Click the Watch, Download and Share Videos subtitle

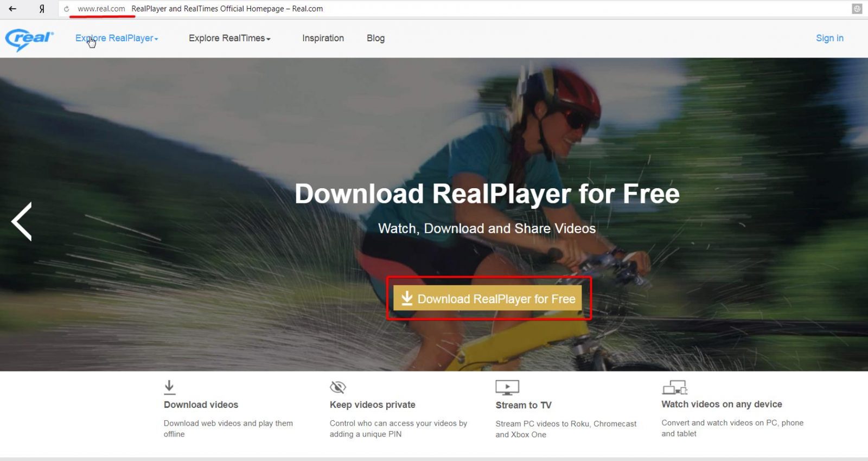487,228
